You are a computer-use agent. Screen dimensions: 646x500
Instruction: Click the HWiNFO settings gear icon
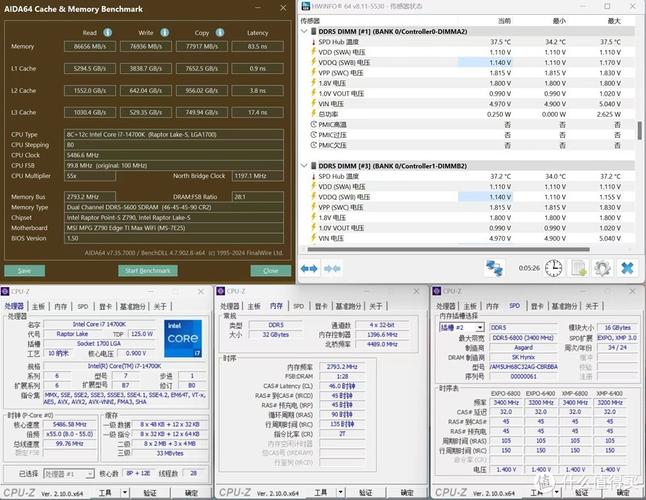602,268
